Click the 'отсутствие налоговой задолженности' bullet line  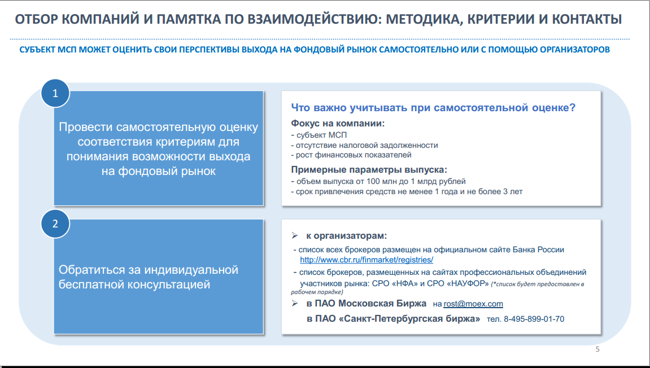[x=364, y=145]
